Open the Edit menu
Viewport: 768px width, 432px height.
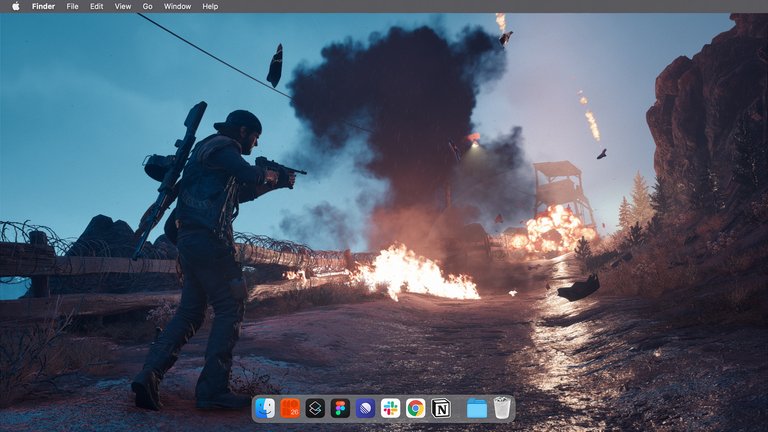tap(96, 6)
